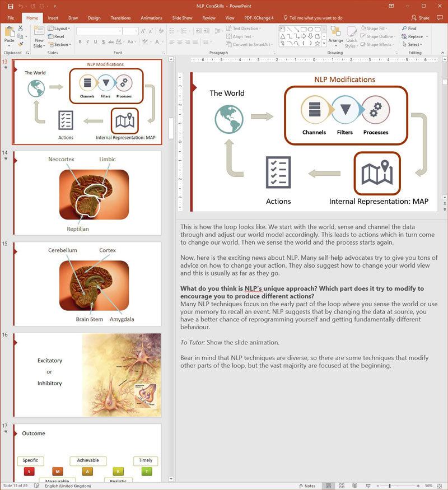Viewport: 448px width, 490px height.
Task: Switch to the Transitions tab
Action: click(120, 18)
